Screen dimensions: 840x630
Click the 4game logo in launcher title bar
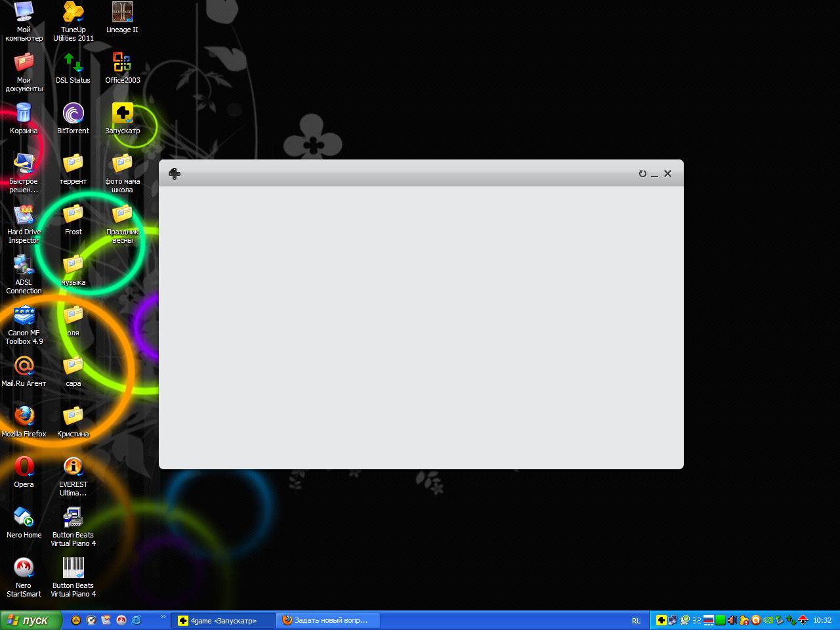(x=174, y=173)
